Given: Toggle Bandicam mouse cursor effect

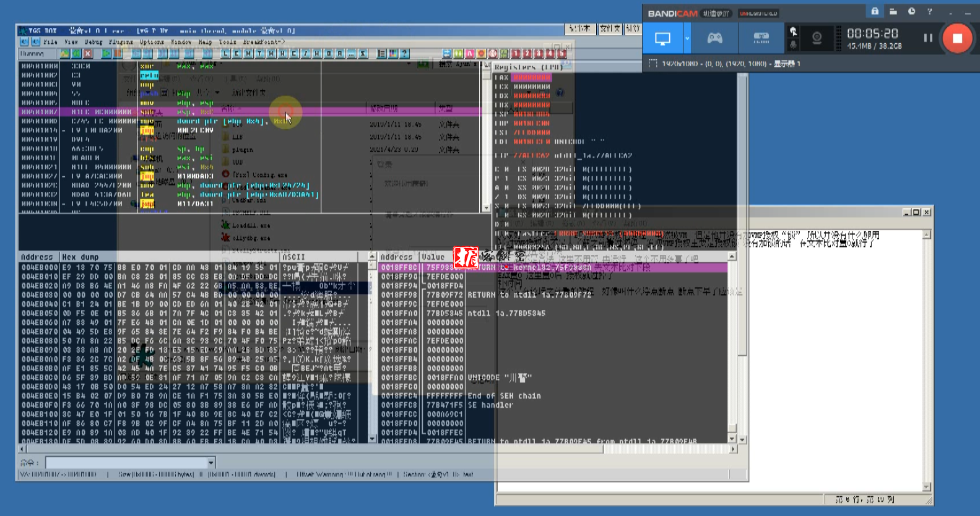Looking at the screenshot, I should pos(793,31).
